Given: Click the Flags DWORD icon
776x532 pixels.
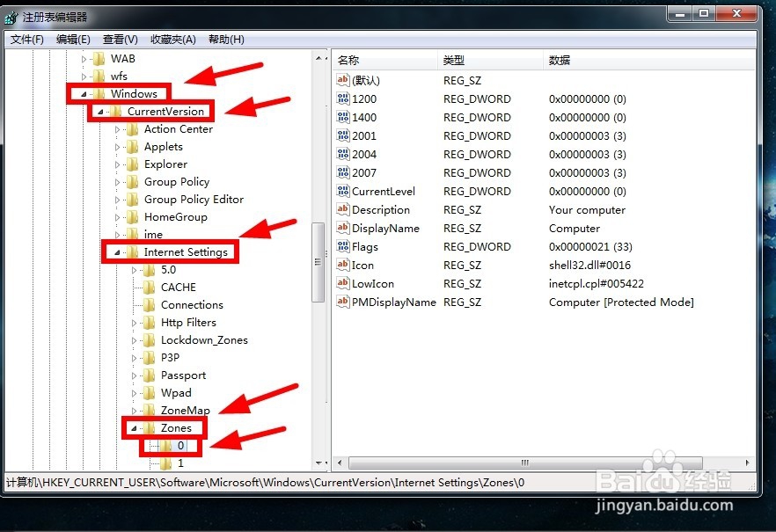Looking at the screenshot, I should click(x=343, y=246).
